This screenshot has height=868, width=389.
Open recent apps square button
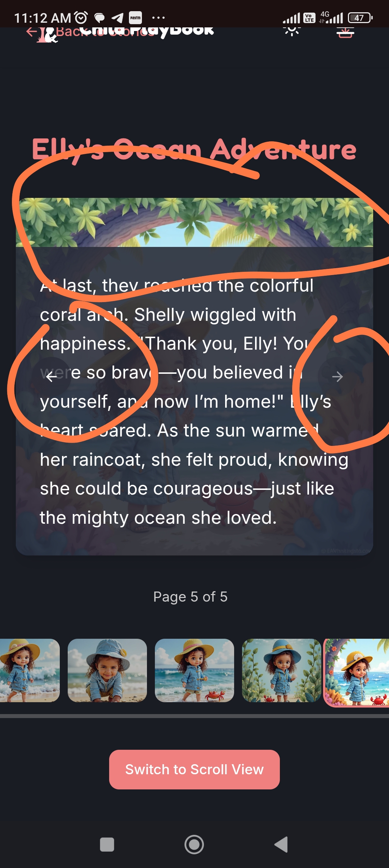tap(107, 844)
